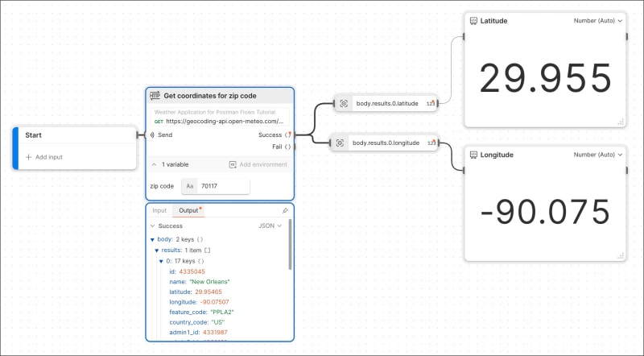The width and height of the screenshot is (644, 356).
Task: Open the JSON format dropdown
Action: [270, 226]
